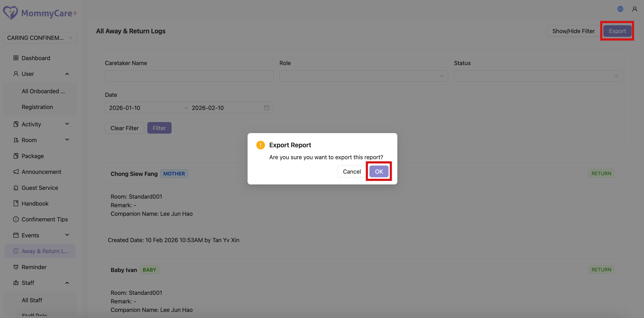644x318 pixels.
Task: Open the Status dropdown
Action: (x=538, y=76)
